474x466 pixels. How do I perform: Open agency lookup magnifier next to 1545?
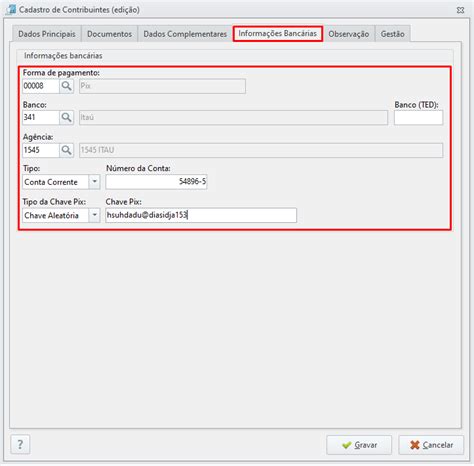pyautogui.click(x=66, y=150)
